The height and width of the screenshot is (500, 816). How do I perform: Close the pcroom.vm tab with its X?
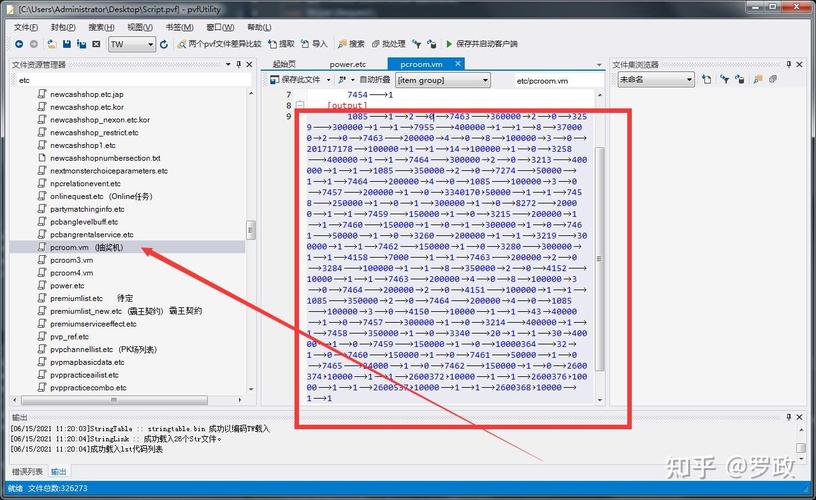point(458,63)
